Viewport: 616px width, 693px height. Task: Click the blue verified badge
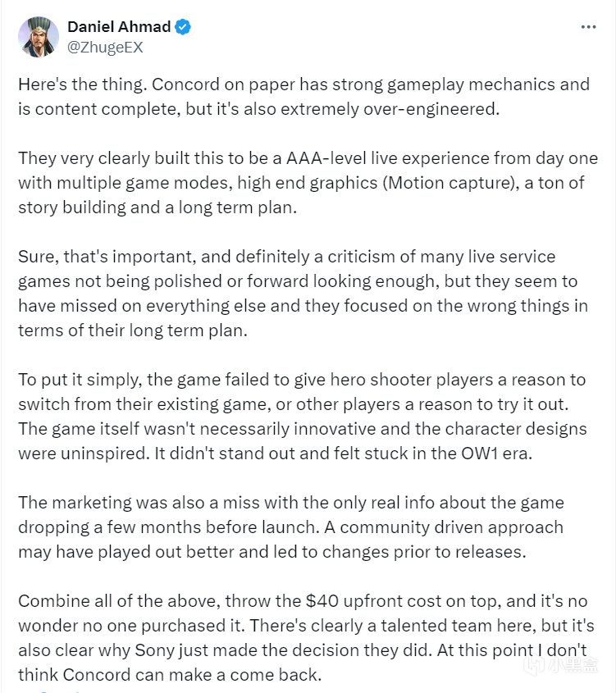[183, 27]
